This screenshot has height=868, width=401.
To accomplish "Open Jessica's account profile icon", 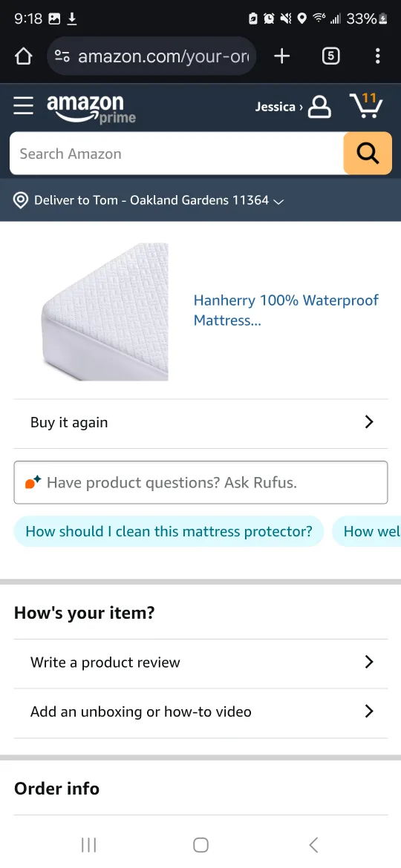I will [319, 107].
